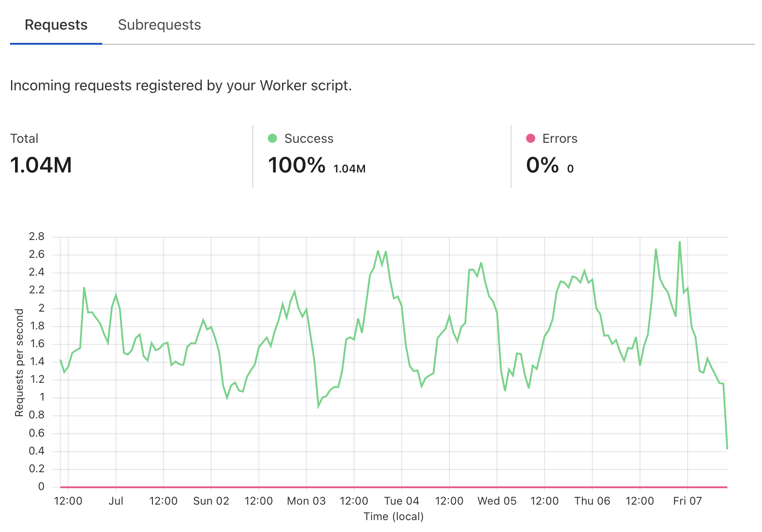Click the green Success legend dot
Viewport: 762px width, 532px height.
coord(272,138)
